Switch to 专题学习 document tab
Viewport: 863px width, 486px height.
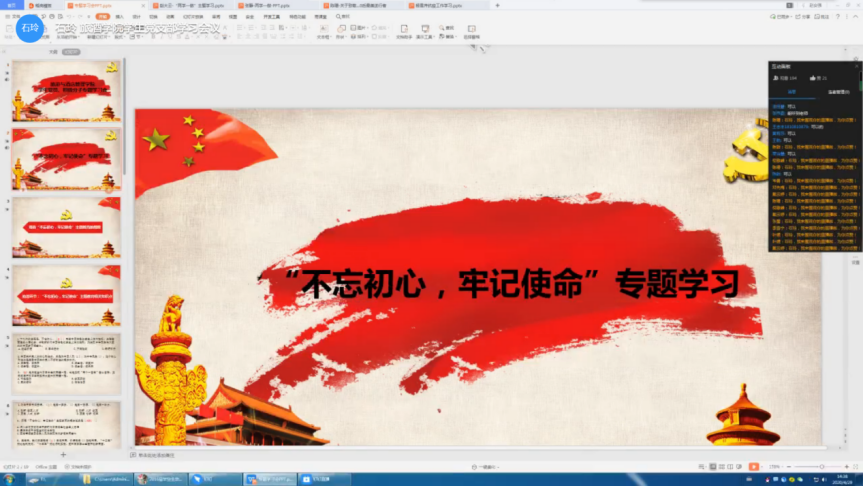(97, 5)
